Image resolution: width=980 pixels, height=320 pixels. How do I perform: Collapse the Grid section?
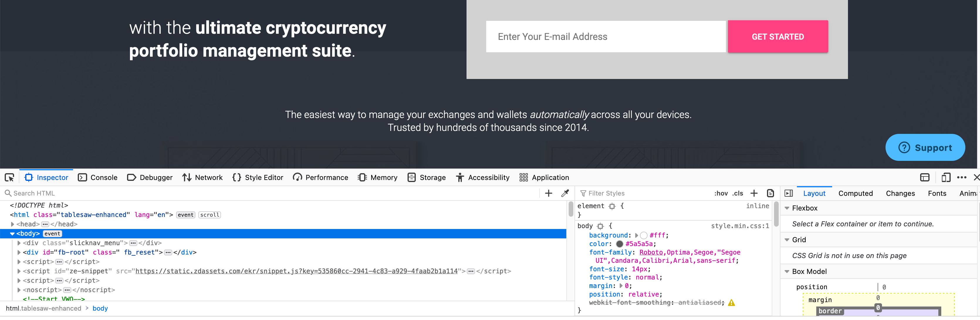(787, 240)
